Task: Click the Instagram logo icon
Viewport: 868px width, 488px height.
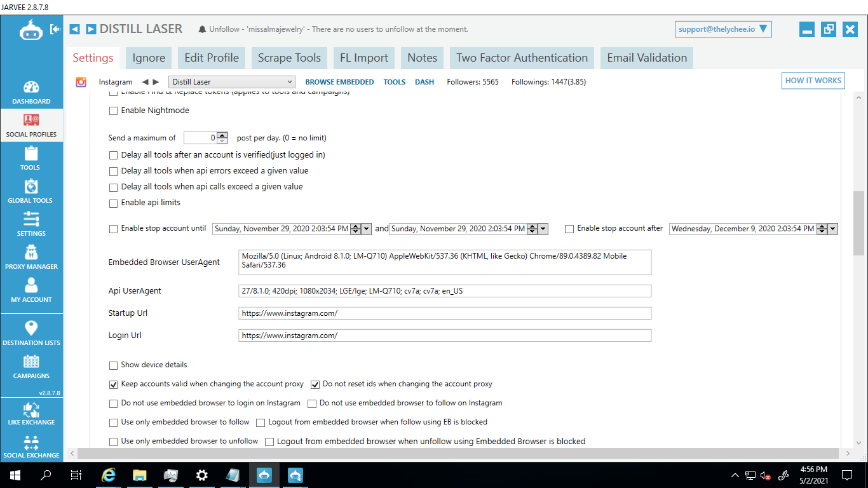Action: 81,82
